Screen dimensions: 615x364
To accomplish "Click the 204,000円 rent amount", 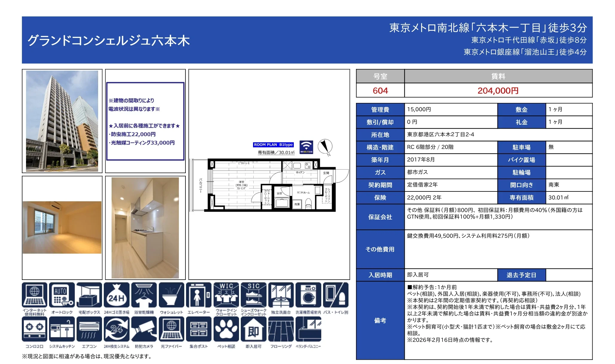I will click(x=498, y=91).
